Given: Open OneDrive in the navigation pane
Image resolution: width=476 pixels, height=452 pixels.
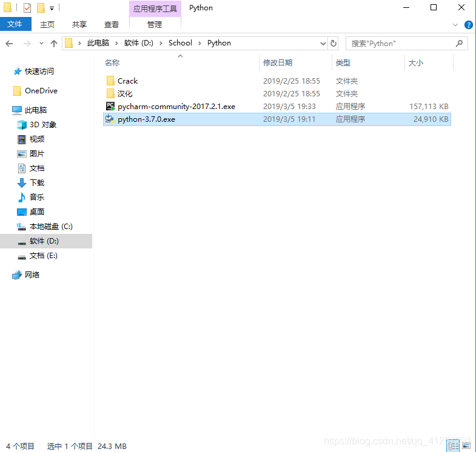Looking at the screenshot, I should pyautogui.click(x=41, y=91).
